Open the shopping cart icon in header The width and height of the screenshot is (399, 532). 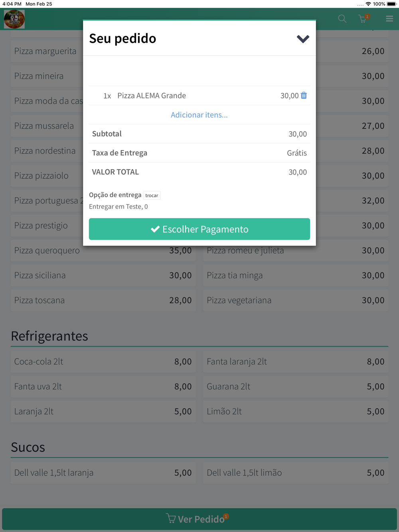[x=364, y=18]
